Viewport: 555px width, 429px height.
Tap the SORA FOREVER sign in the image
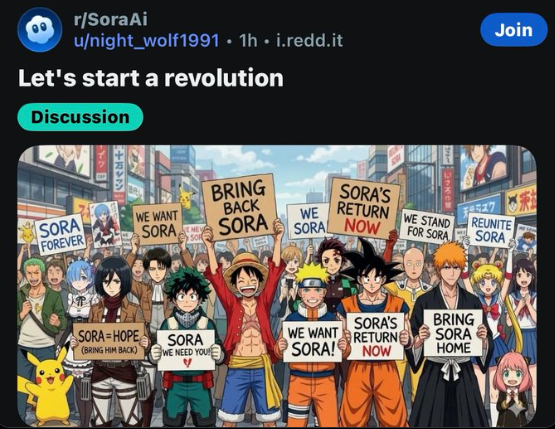[61, 234]
